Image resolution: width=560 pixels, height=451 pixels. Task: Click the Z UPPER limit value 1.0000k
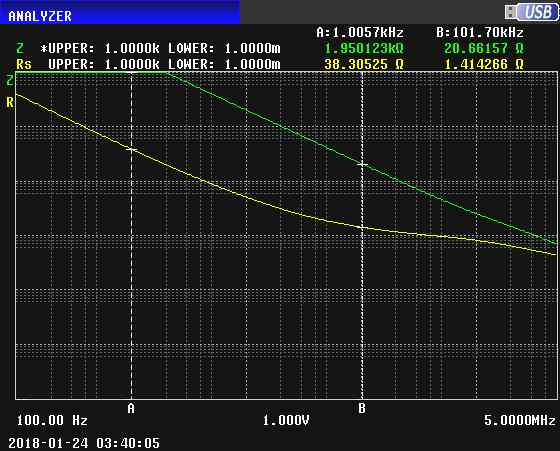pyautogui.click(x=132, y=48)
